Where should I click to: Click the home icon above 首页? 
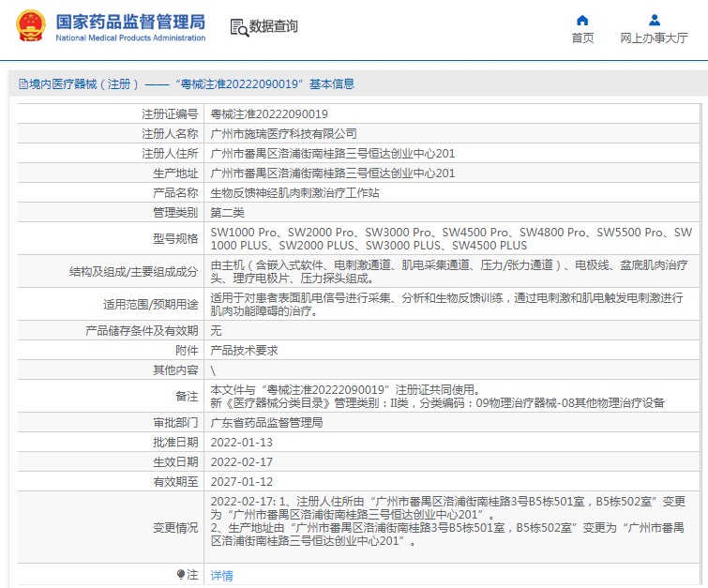[582, 20]
